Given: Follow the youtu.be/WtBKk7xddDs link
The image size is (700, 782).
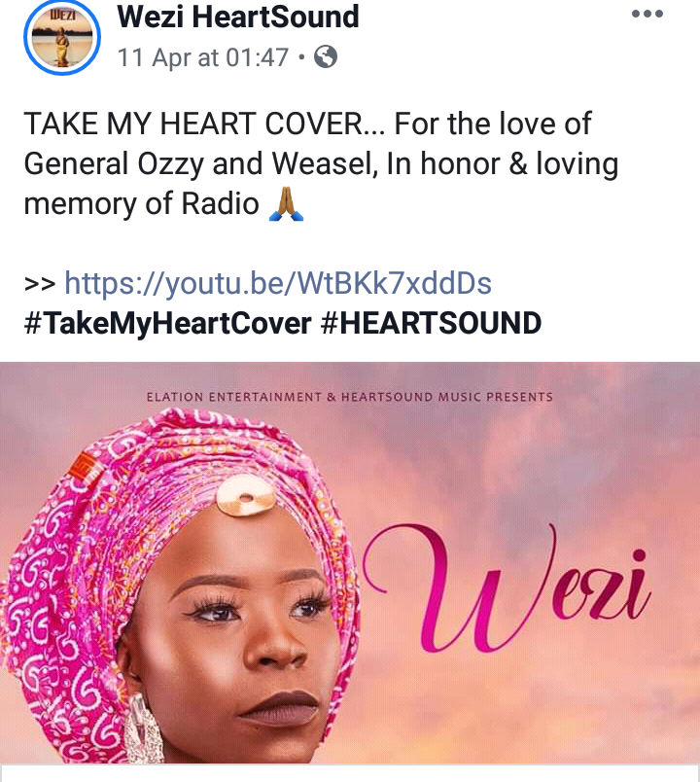Looking at the screenshot, I should pyautogui.click(x=278, y=283).
